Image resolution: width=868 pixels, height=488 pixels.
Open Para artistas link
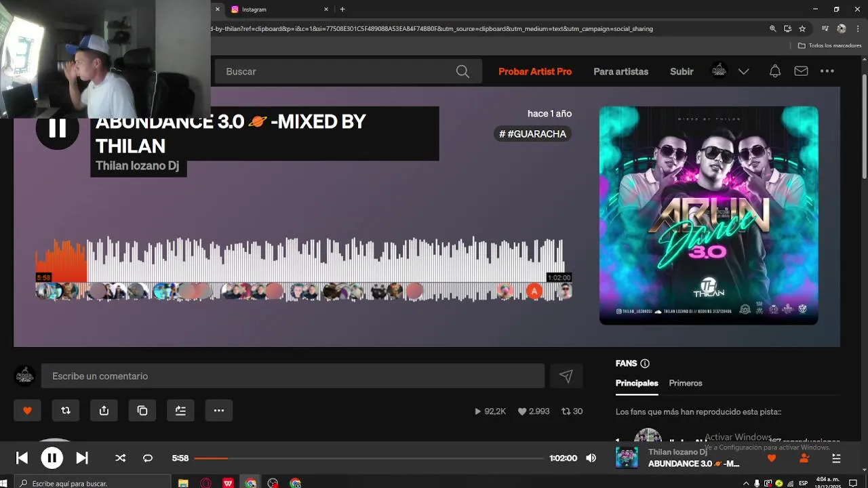tap(620, 71)
